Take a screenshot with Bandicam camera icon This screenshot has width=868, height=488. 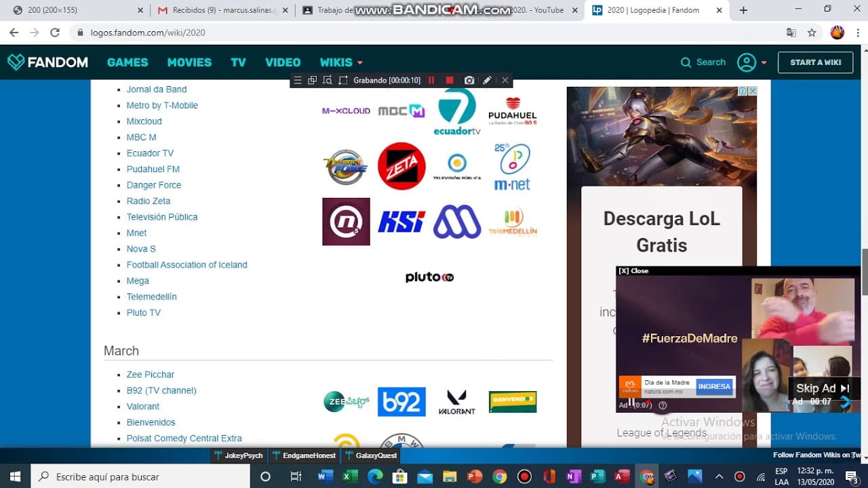[469, 80]
